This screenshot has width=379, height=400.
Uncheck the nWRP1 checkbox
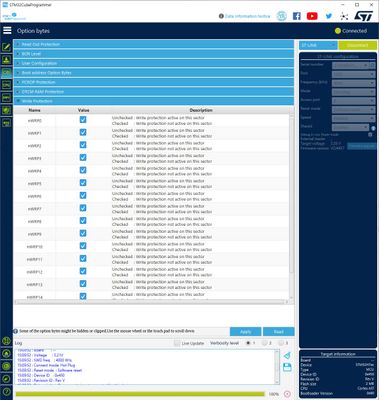pyautogui.click(x=83, y=132)
